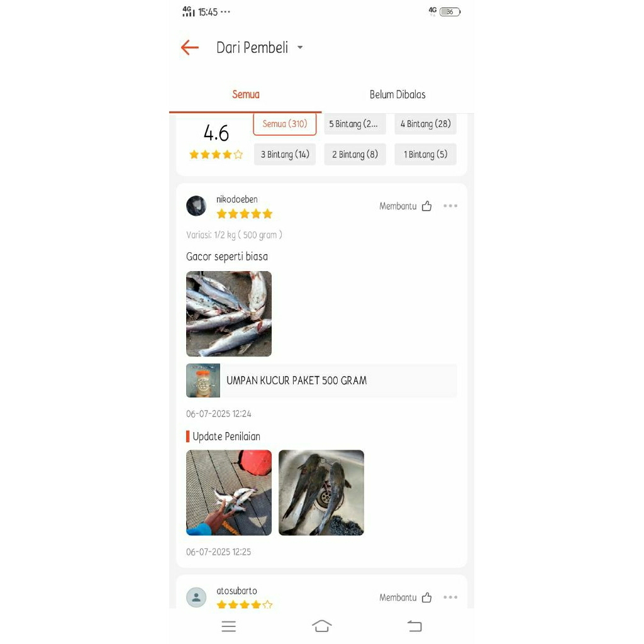Screen dimensions: 644x644
Task: Show only 3 Bintang (14) reviews
Action: click(x=285, y=155)
